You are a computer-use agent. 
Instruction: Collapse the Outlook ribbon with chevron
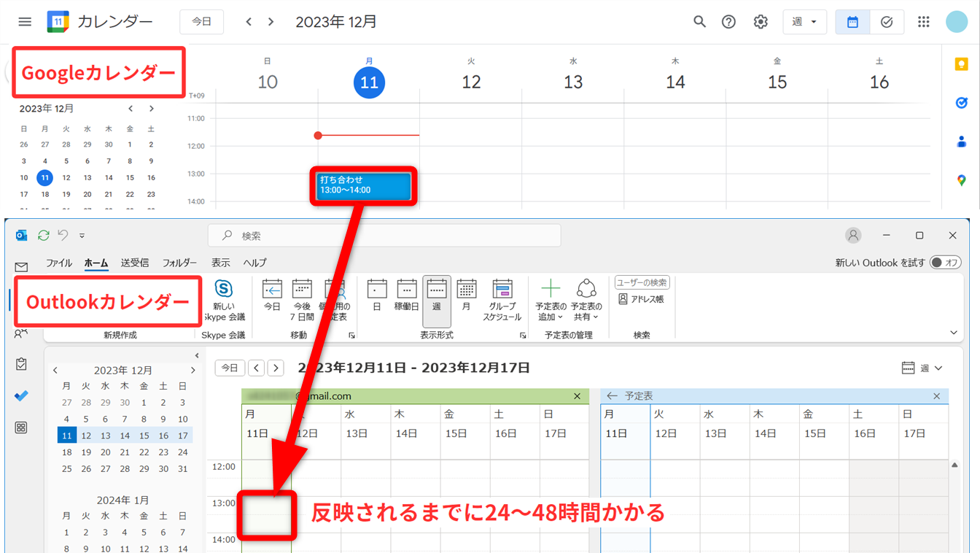[x=953, y=333]
